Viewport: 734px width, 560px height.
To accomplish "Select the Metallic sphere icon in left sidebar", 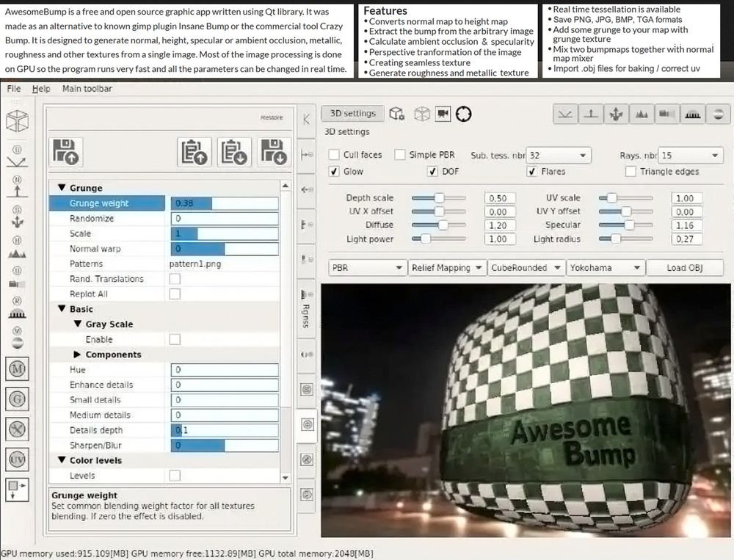I will pyautogui.click(x=17, y=338).
